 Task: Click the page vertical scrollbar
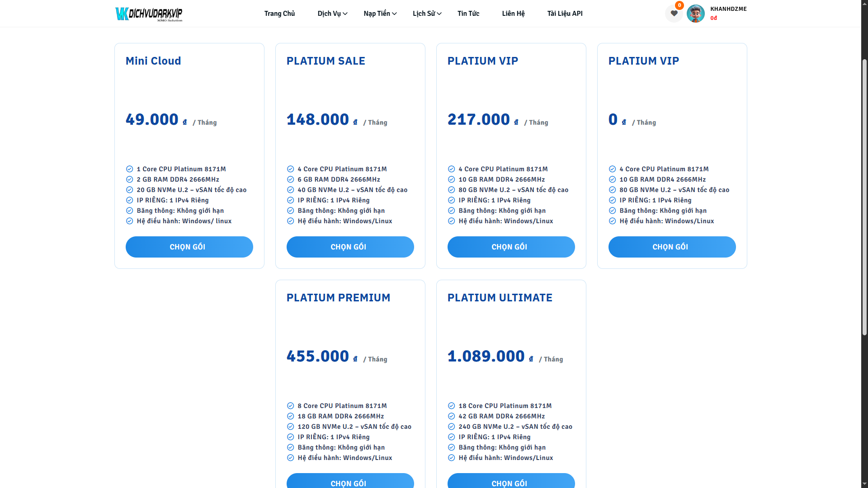click(x=864, y=197)
